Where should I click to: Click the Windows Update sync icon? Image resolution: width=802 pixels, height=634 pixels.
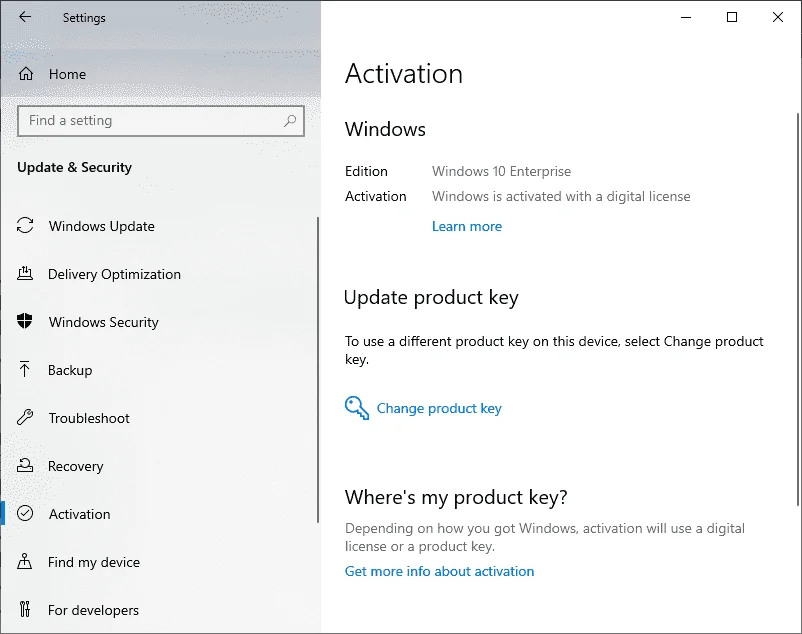25,225
